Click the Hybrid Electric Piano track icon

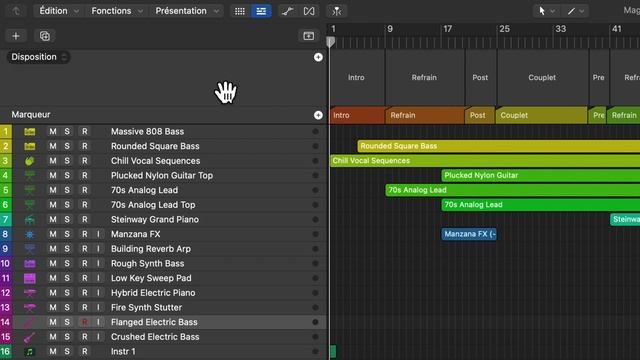[x=29, y=293]
